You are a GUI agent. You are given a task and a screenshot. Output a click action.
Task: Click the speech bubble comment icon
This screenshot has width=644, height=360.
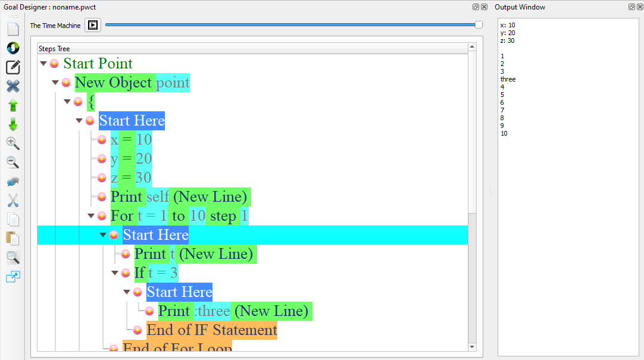coord(12,181)
